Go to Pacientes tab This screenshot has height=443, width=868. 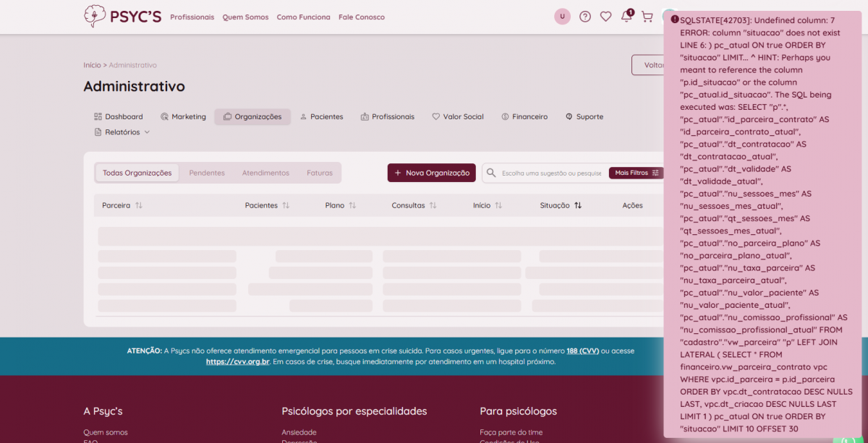pos(321,116)
